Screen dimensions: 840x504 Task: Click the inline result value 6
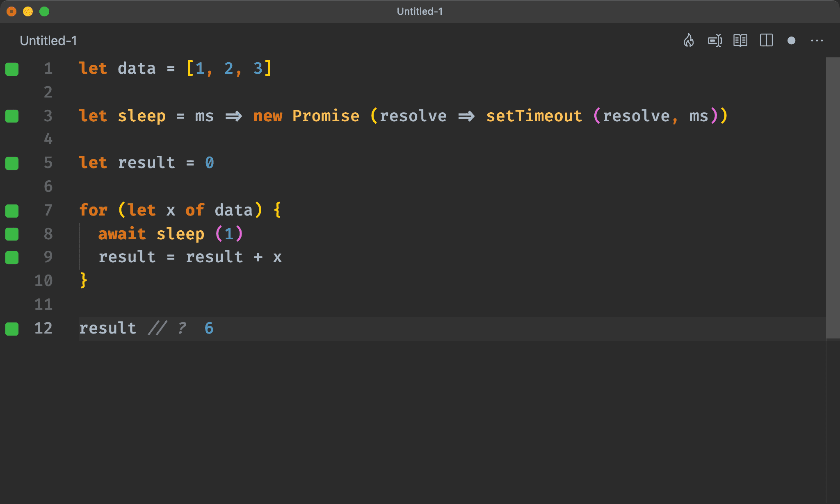coord(209,328)
